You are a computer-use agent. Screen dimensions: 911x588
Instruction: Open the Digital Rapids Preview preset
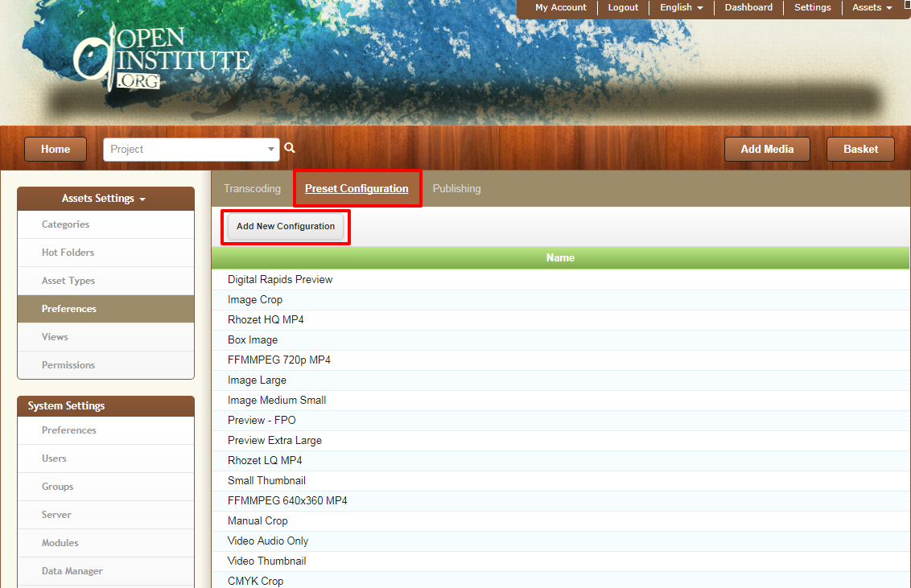280,280
